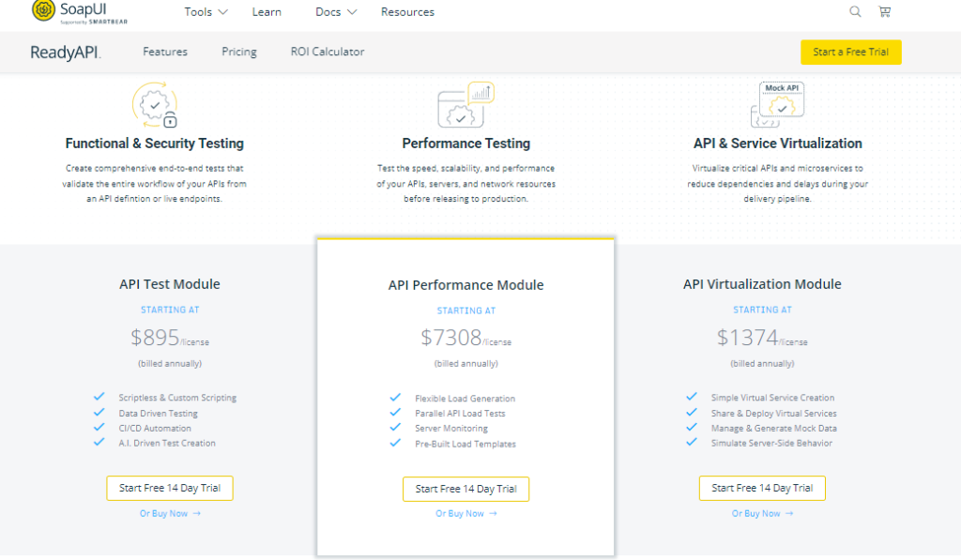Expand the Docs dropdown menu
Viewport: 961px width, 560px height.
(x=336, y=11)
